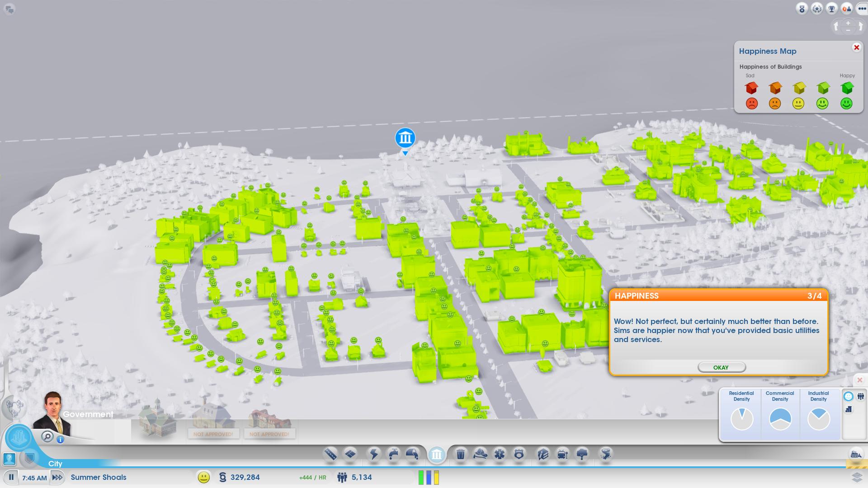Toggle the population data layer

click(860, 396)
